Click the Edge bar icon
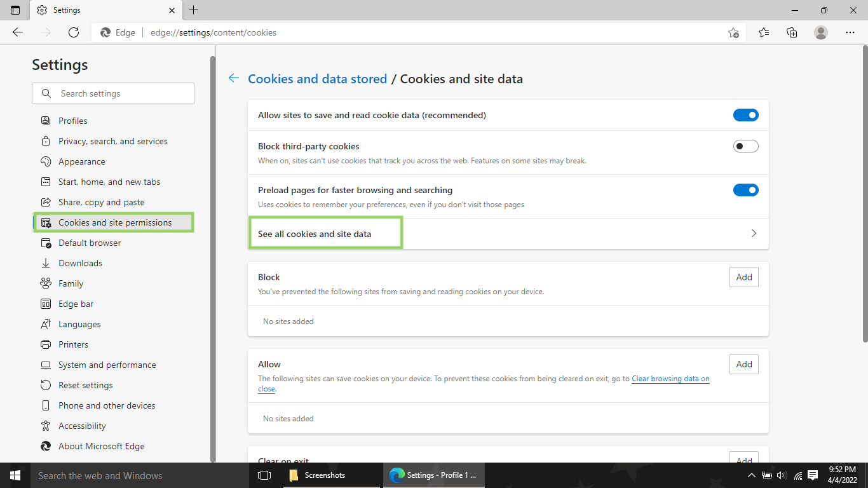Screen dimensions: 868x488 [x=46, y=304]
